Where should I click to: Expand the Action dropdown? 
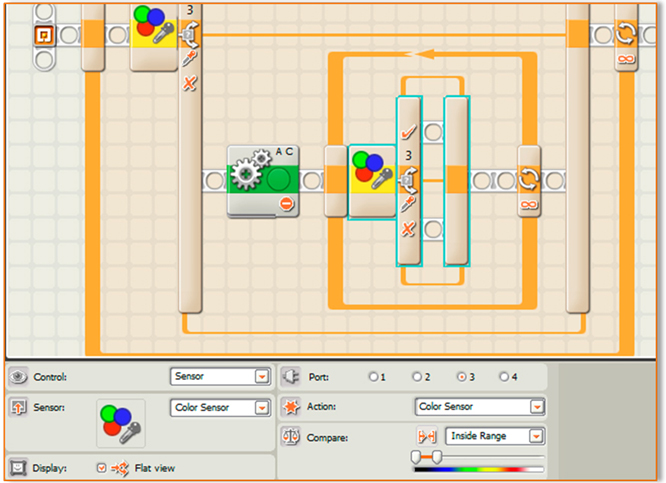537,407
